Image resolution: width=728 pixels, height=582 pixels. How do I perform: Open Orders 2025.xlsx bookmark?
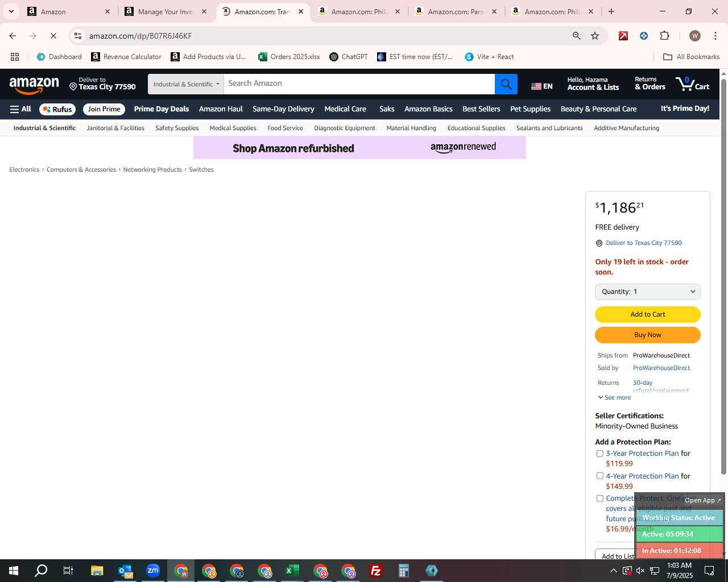pyautogui.click(x=289, y=57)
